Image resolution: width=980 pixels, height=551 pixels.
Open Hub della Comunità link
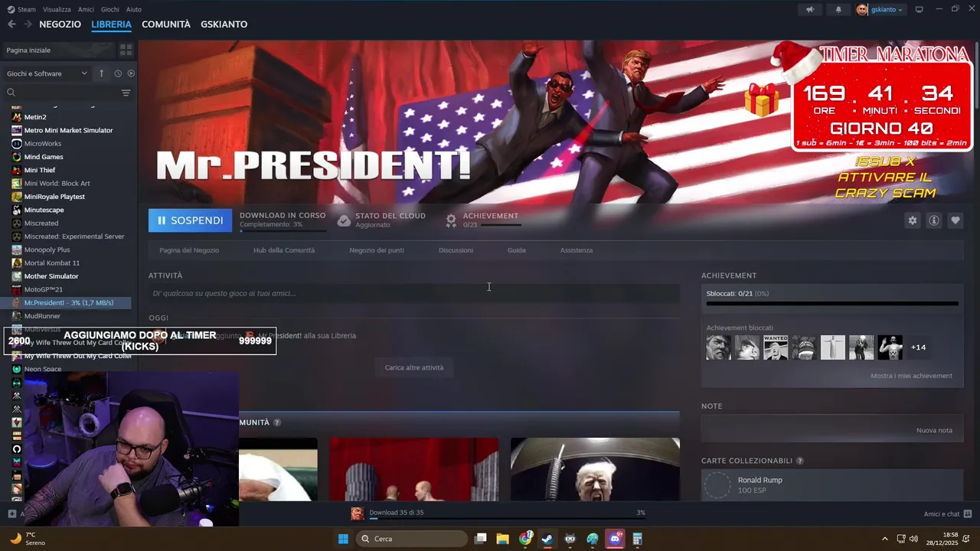[x=284, y=250]
